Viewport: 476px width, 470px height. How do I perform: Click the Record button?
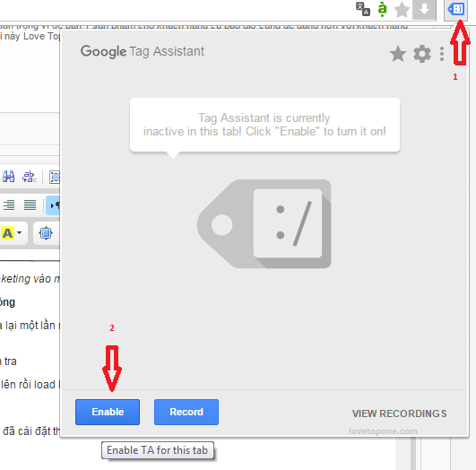(186, 412)
